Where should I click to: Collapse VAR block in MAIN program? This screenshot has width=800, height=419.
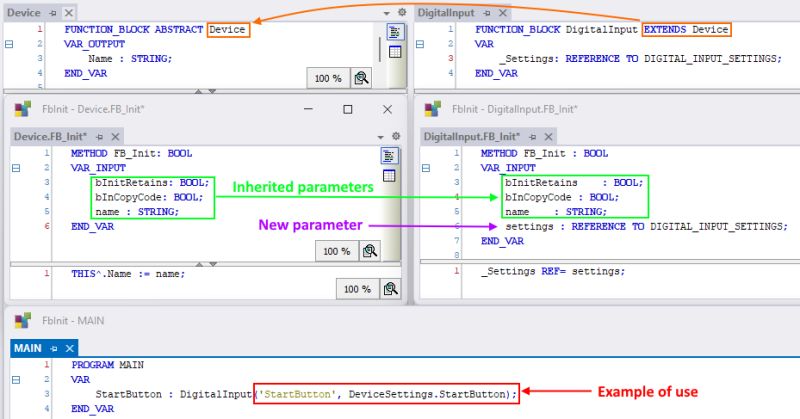pos(16,380)
